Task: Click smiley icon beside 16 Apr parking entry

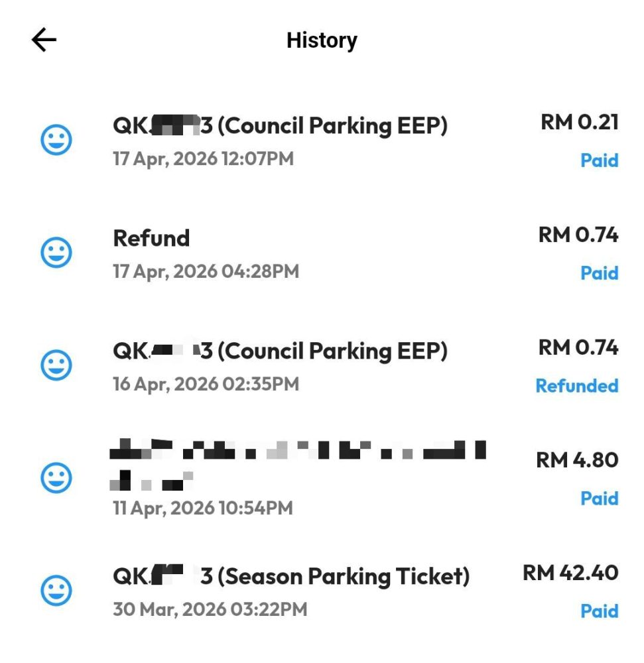Action: [57, 365]
